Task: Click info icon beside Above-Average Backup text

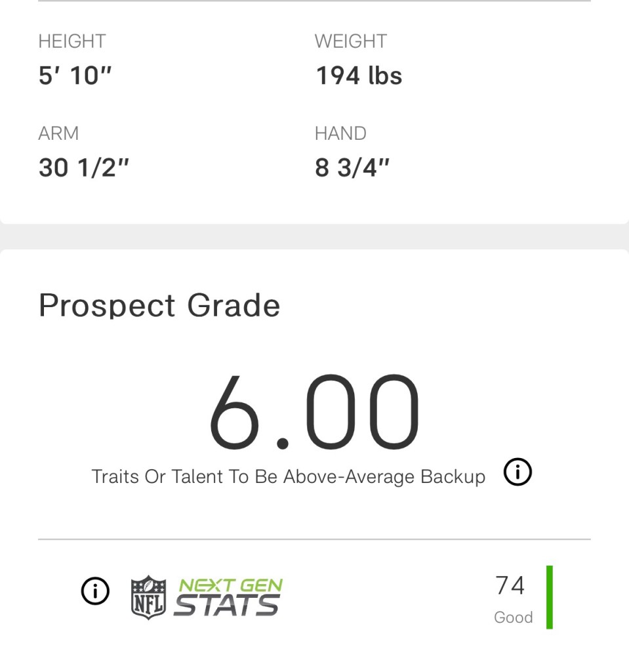Action: (x=517, y=472)
